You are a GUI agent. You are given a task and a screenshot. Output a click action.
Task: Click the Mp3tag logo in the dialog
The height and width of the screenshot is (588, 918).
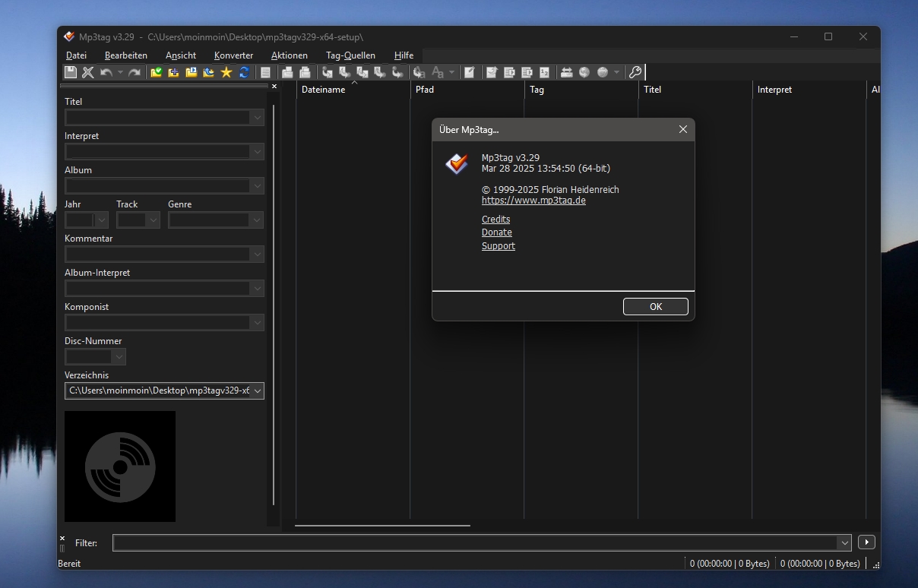tap(457, 163)
